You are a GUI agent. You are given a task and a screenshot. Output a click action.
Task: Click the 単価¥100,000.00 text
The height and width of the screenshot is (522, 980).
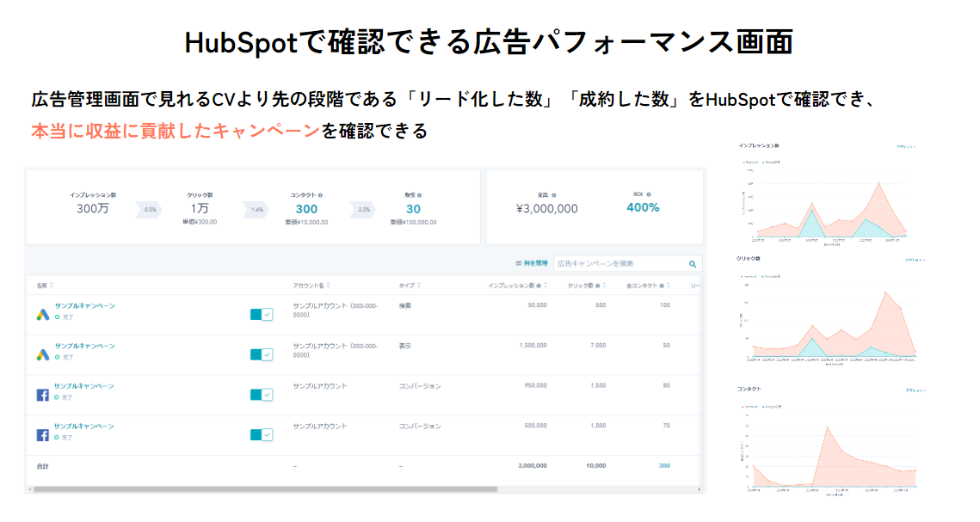click(x=413, y=222)
